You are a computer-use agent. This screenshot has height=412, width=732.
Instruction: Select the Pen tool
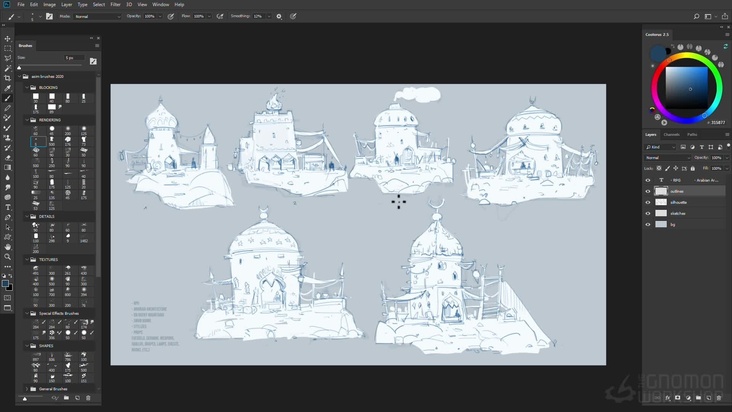[x=7, y=217]
